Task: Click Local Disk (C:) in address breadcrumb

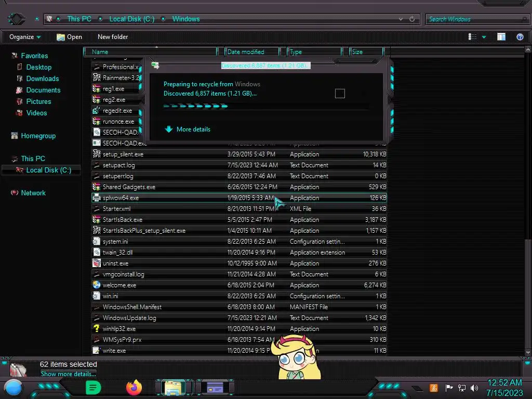Action: click(131, 19)
